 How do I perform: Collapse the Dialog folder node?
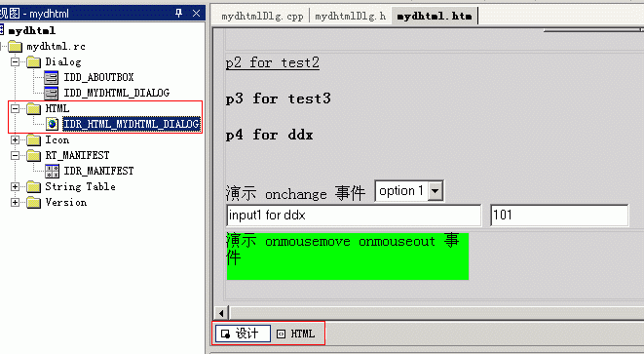[16, 62]
